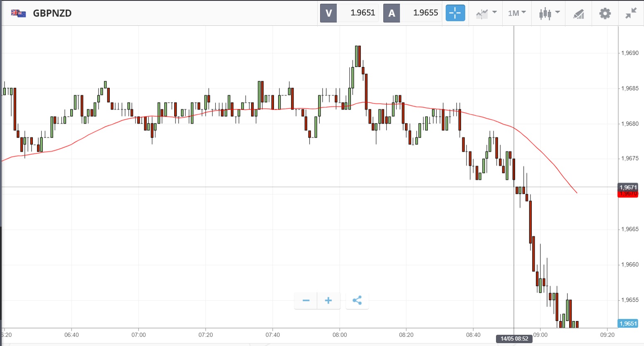
Task: Zoom in with the plus button
Action: coord(328,300)
